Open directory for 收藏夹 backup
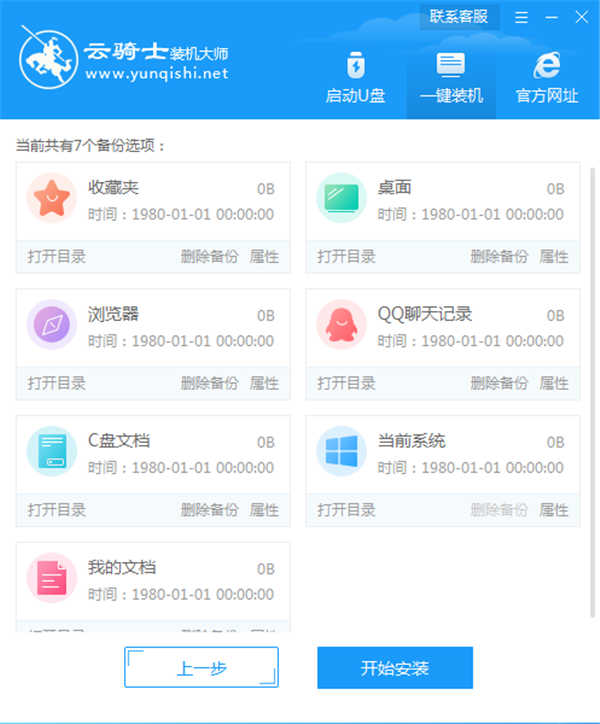600x724 pixels. point(57,256)
